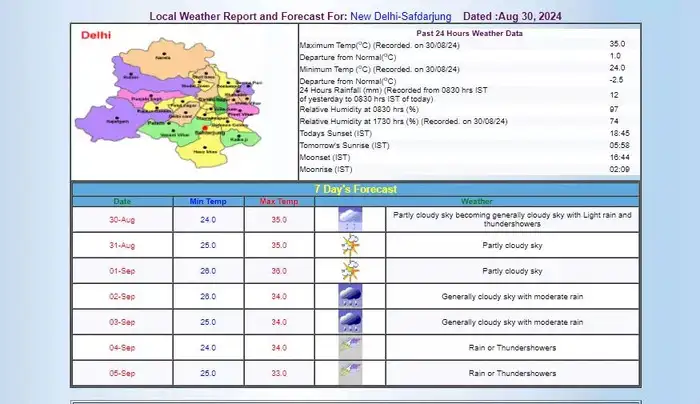Viewport: 700px width, 404px height.
Task: Click the 31-Aug partly cloudy sun icon
Action: pos(350,245)
